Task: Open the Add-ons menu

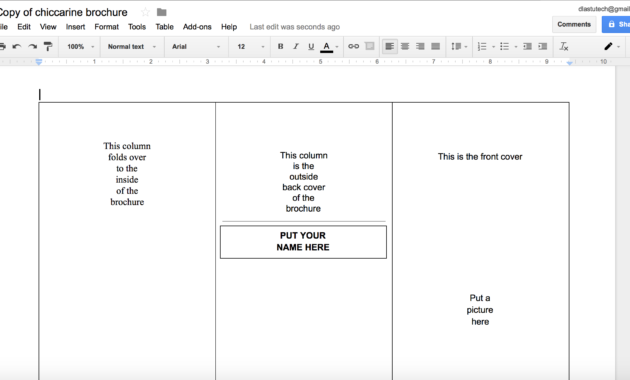Action: [x=197, y=27]
